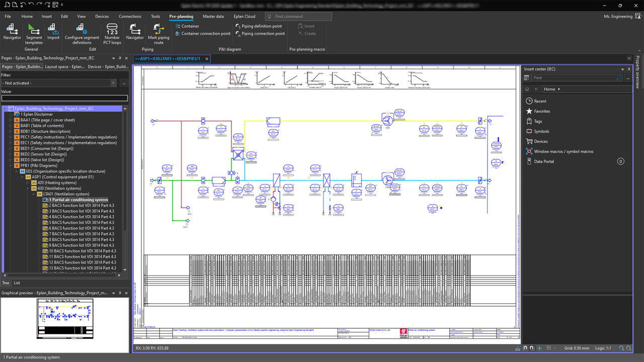Open the Segment templates tool
Image resolution: width=644 pixels, height=362 pixels.
[34, 30]
